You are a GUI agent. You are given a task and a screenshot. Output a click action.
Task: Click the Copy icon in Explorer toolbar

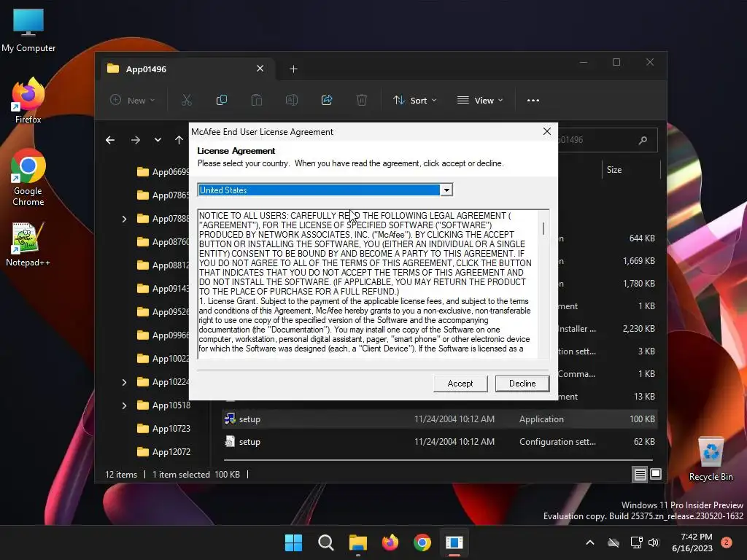tap(222, 100)
